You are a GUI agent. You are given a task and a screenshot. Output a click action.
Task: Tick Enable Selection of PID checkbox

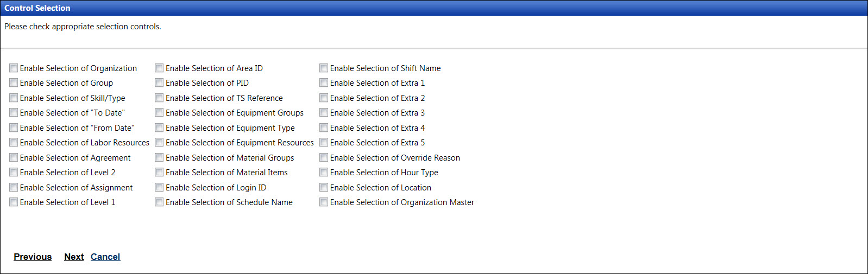[x=159, y=83]
